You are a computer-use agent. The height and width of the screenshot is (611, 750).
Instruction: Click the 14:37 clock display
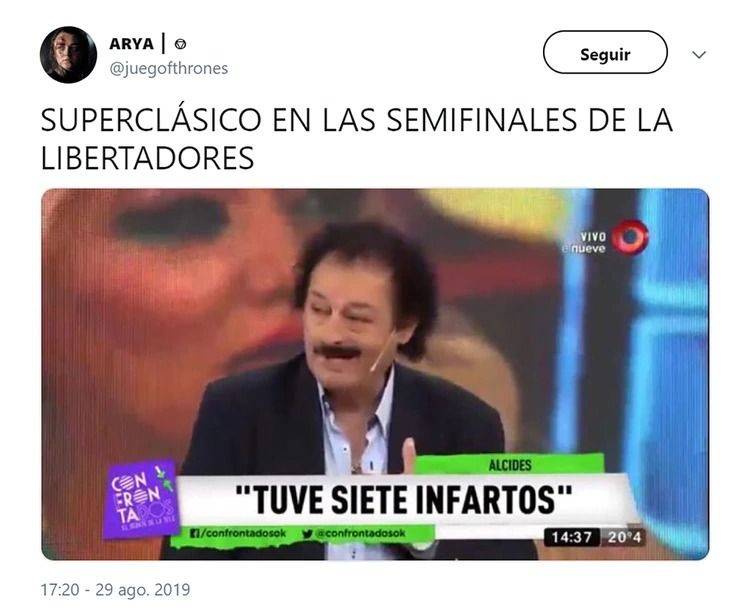point(571,537)
